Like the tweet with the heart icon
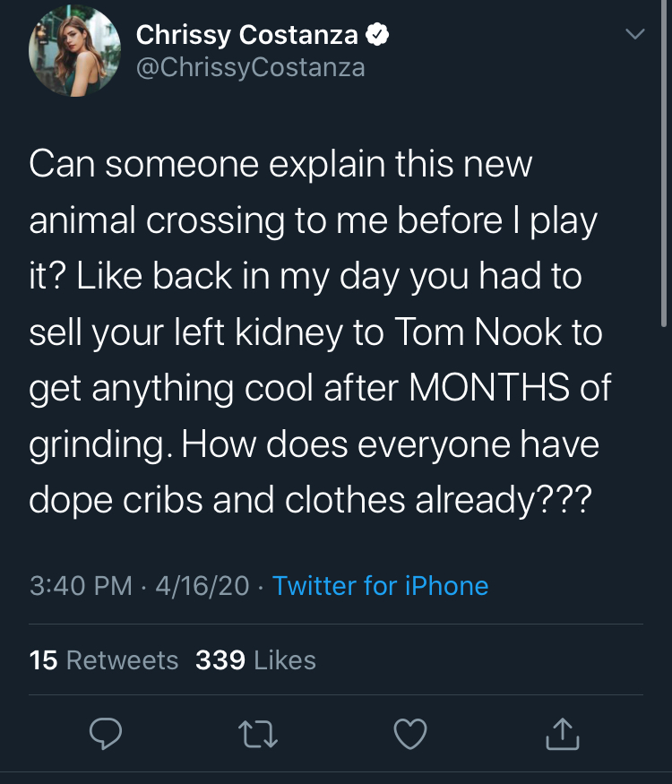The width and height of the screenshot is (672, 784). [410, 735]
